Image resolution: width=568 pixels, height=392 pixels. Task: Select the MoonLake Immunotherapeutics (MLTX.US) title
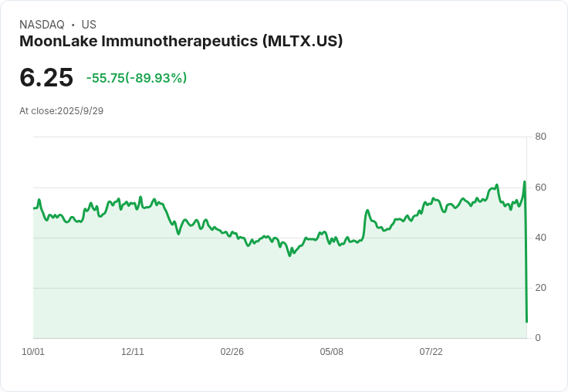[181, 41]
